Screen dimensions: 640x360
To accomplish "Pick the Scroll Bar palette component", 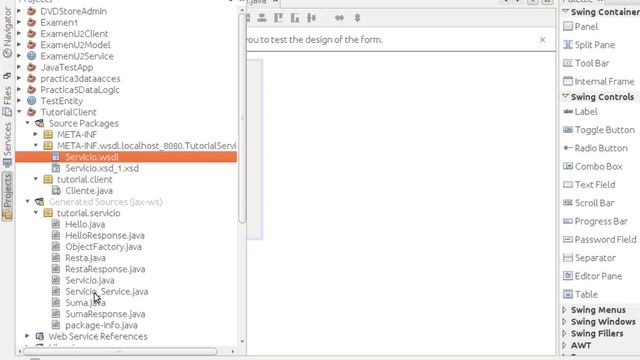I will tap(588, 203).
